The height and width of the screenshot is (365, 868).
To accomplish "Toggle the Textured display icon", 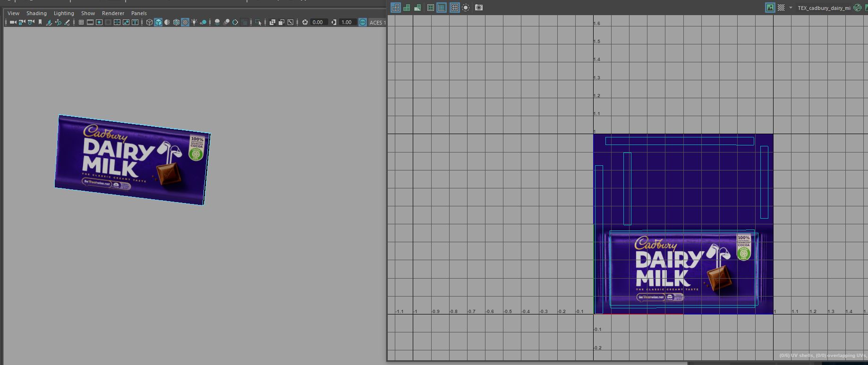I will [185, 22].
